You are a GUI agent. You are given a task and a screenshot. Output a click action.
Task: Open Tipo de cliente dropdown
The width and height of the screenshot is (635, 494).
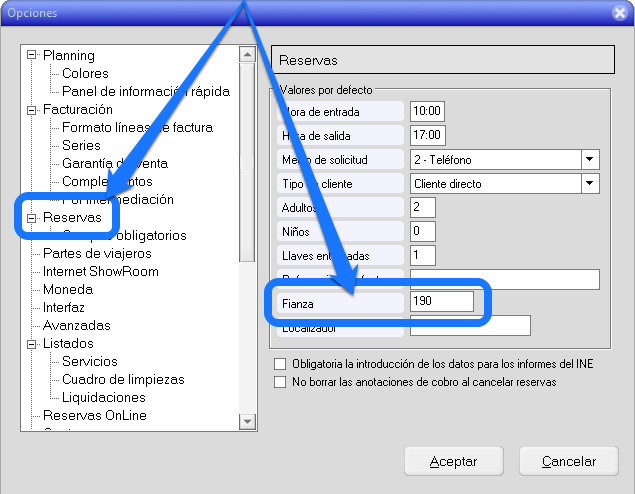590,184
